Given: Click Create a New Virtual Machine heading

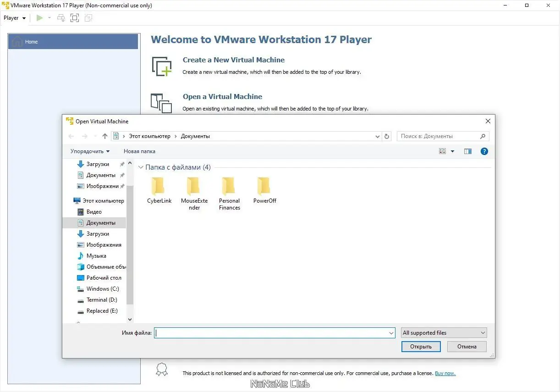Looking at the screenshot, I should point(234,60).
